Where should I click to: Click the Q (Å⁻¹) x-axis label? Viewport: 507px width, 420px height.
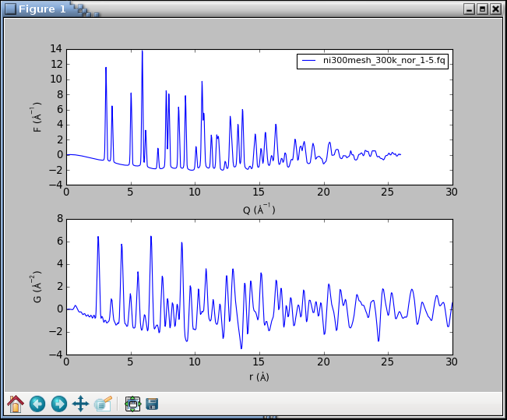pos(259,209)
